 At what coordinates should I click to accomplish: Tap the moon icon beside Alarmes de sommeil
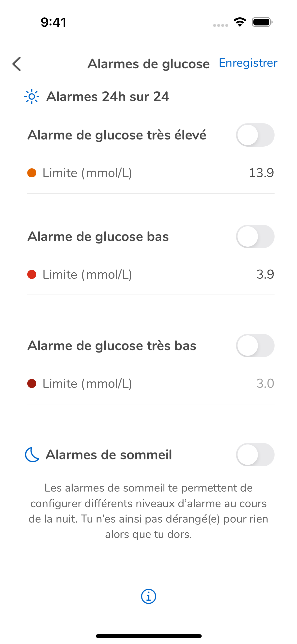click(x=32, y=455)
